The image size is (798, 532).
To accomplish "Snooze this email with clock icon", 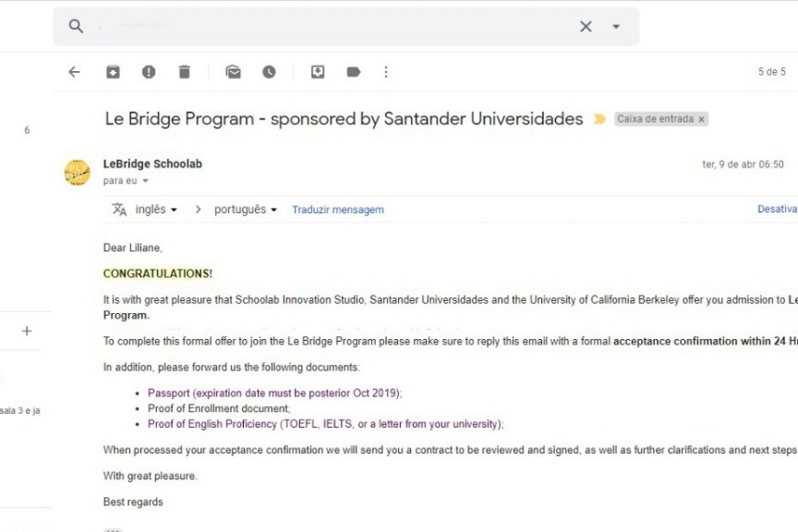I will 269,72.
